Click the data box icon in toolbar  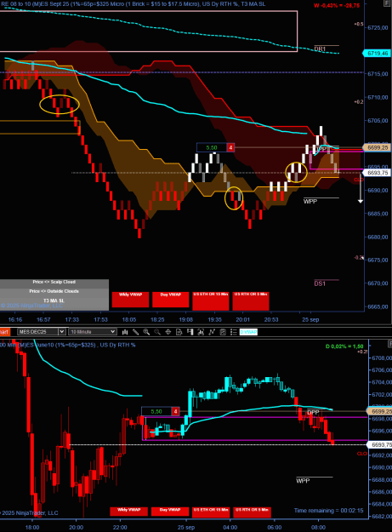point(179,332)
